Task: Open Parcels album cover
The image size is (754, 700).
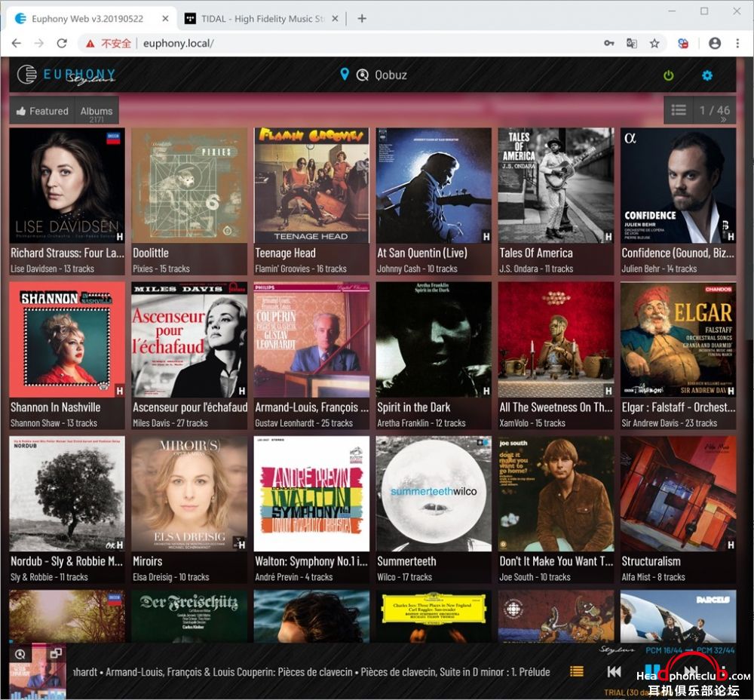Action: [678, 616]
